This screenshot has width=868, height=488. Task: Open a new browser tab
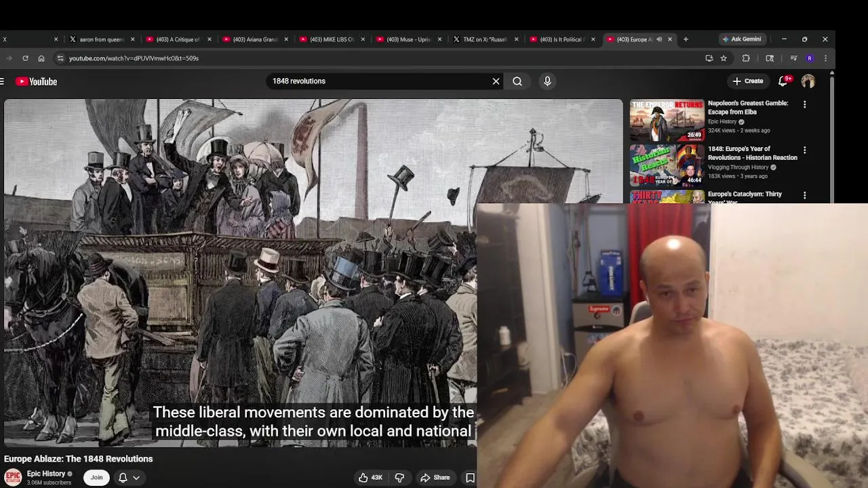pos(686,39)
